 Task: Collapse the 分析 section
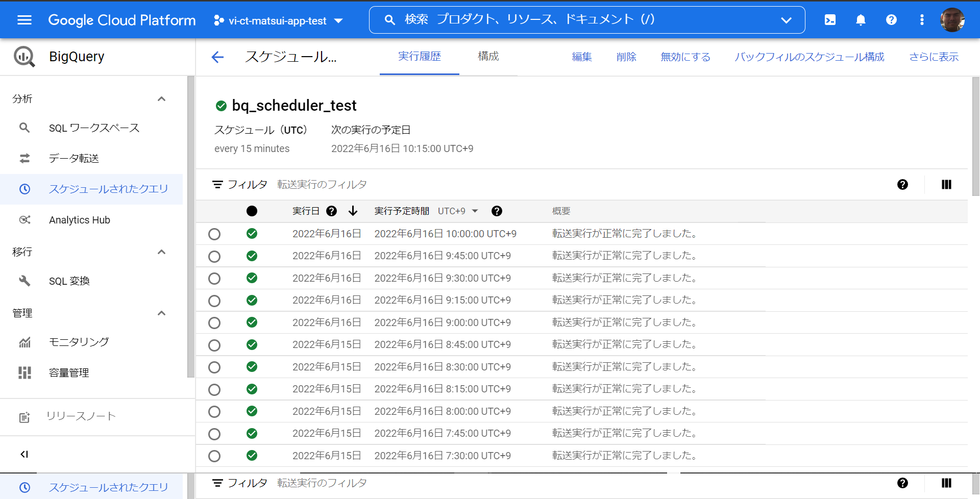161,99
